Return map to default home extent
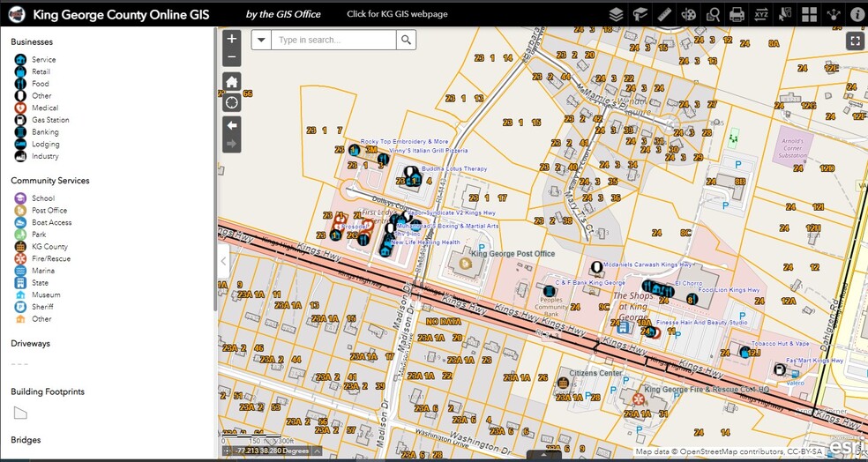The height and width of the screenshot is (462, 868). click(232, 82)
